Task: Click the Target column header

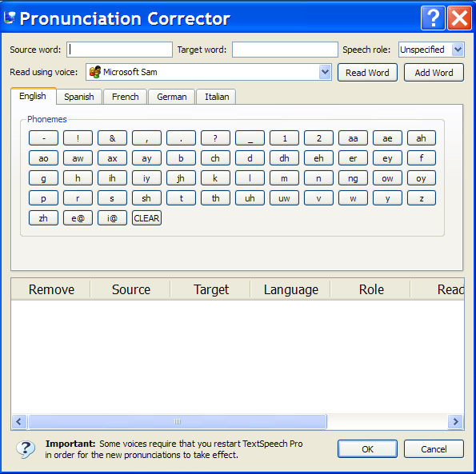Action: (211, 289)
